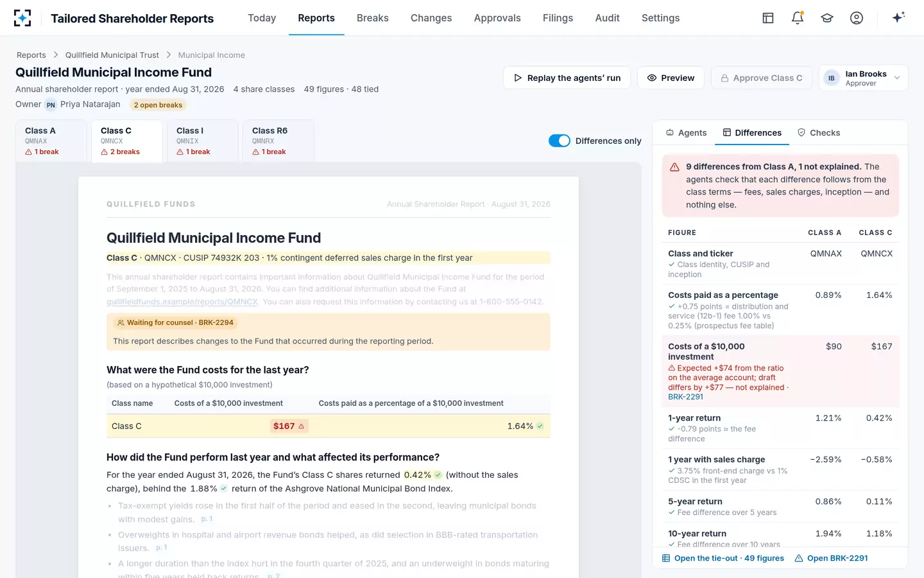
Task: Open the AI sparkle assistant
Action: pos(898,18)
